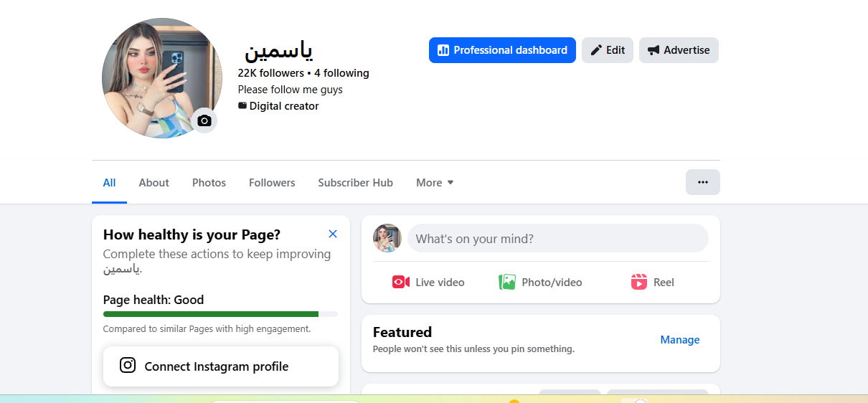The height and width of the screenshot is (403, 868).
Task: Open the three-dots page options menu
Action: tap(703, 182)
